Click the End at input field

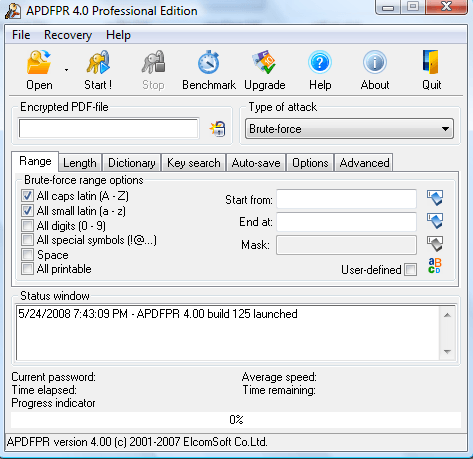(x=346, y=222)
